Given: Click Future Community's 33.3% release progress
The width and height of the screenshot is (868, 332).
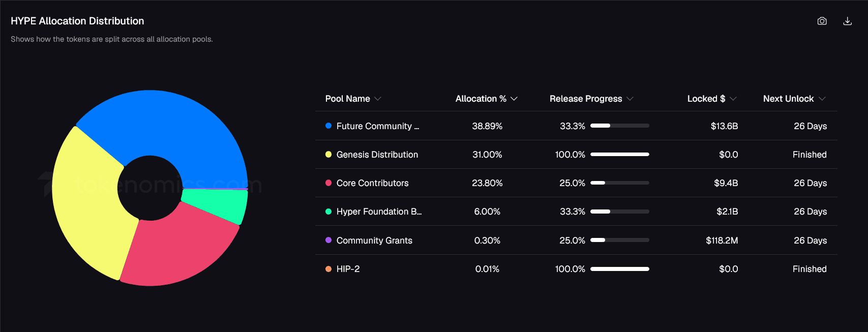Looking at the screenshot, I should pyautogui.click(x=573, y=126).
